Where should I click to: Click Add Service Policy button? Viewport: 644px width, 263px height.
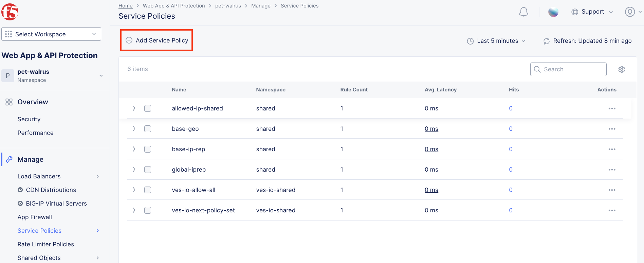(157, 40)
